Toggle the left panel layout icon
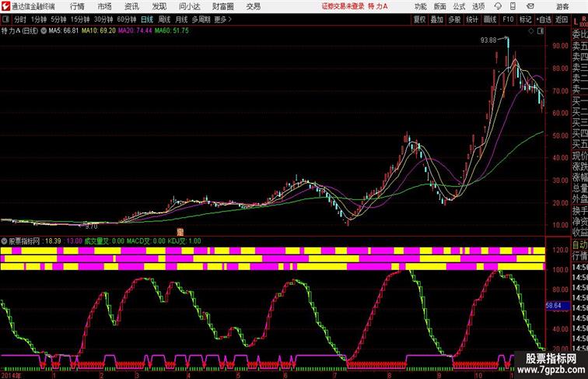588x379 pixels. pos(5,19)
